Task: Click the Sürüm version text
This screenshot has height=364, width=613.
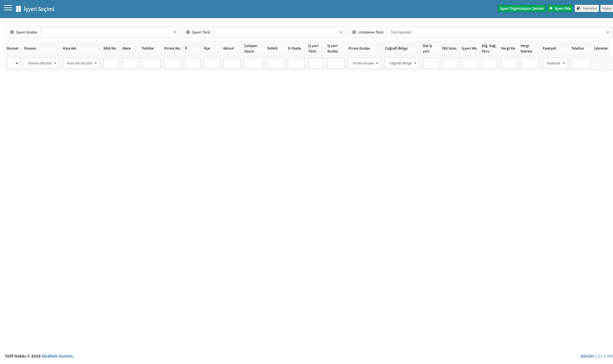Action: coord(597,356)
